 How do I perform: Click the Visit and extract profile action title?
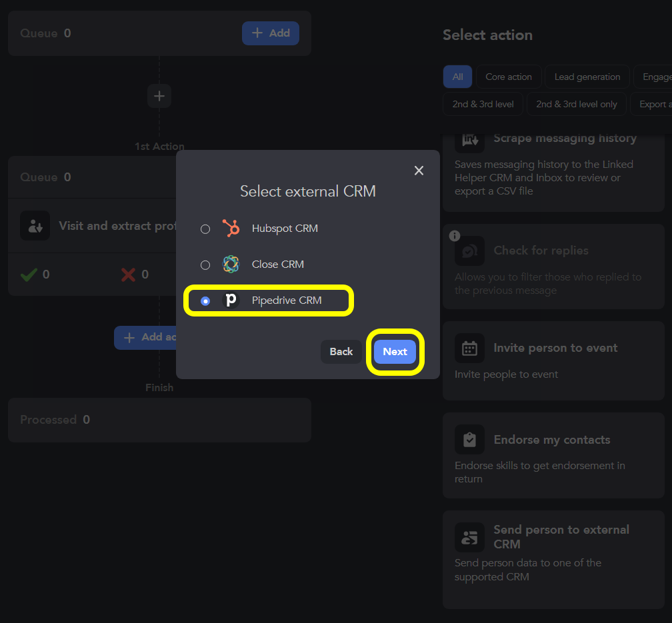(x=117, y=226)
